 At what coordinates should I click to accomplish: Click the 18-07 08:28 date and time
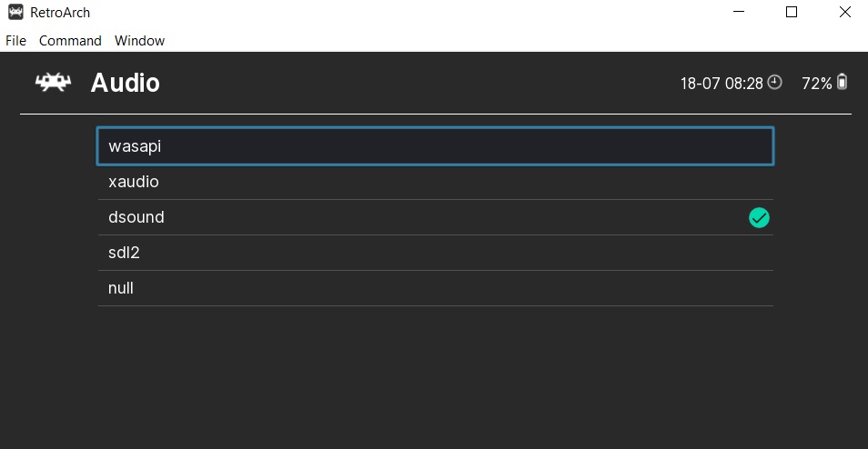[722, 84]
